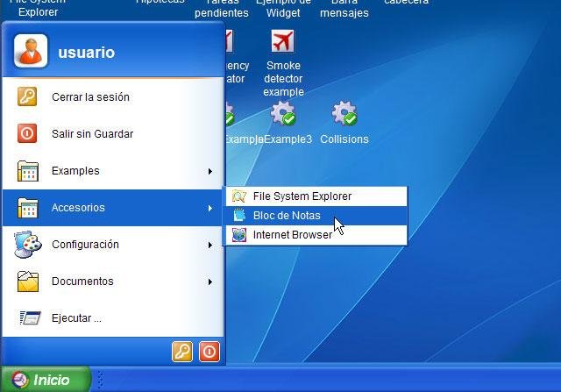Click the yellow key button at menu bottom
This screenshot has height=392, width=561.
182,352
